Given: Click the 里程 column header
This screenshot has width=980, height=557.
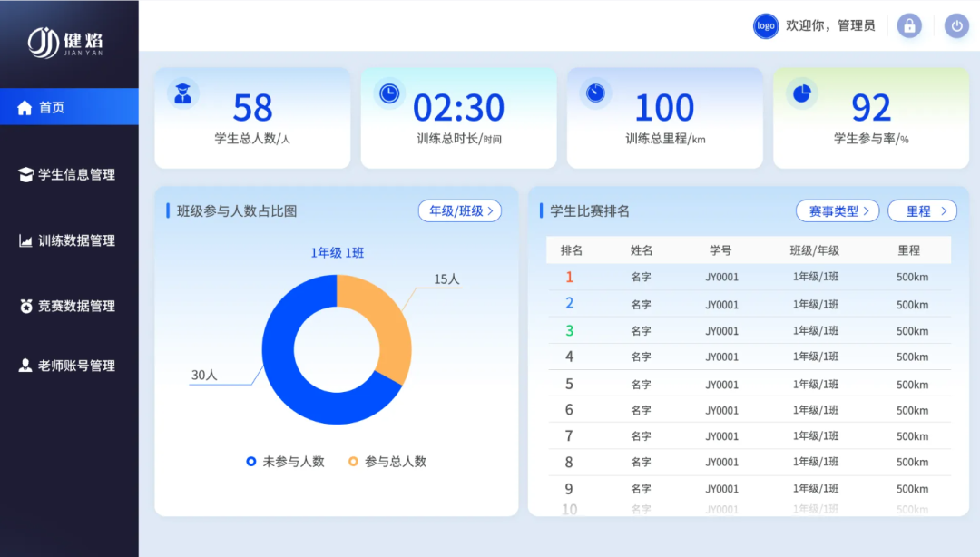Looking at the screenshot, I should click(x=908, y=250).
